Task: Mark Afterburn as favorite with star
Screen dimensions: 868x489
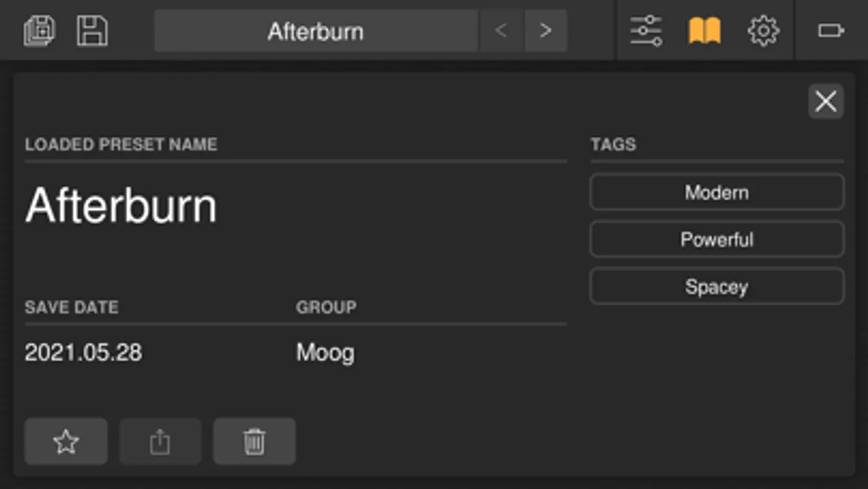Action: click(x=66, y=441)
